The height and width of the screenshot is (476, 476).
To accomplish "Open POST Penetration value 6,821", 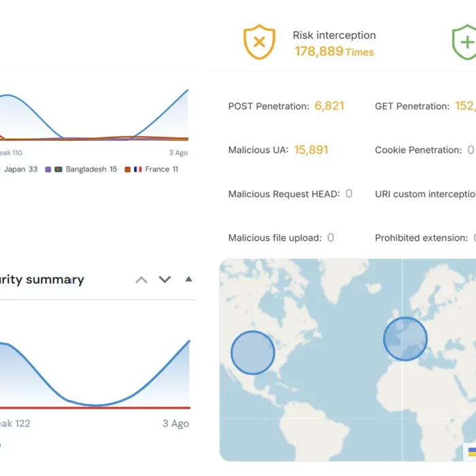I will pyautogui.click(x=329, y=106).
